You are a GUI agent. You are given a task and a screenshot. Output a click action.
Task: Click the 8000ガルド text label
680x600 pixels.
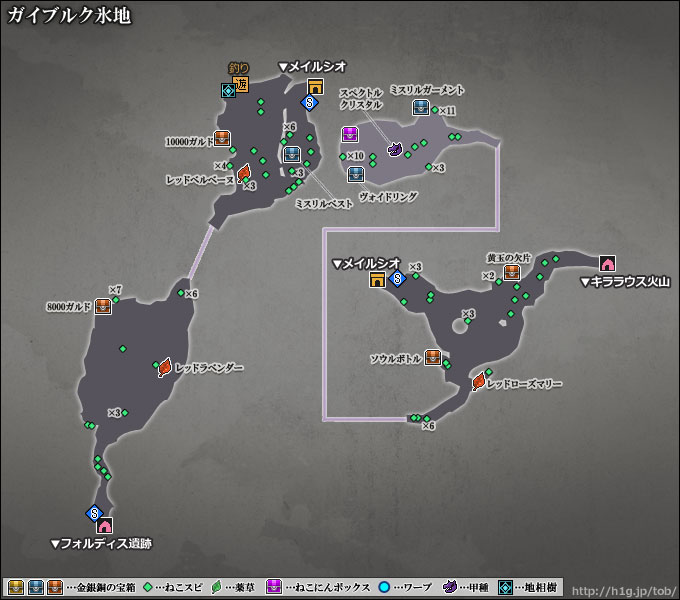[69, 307]
